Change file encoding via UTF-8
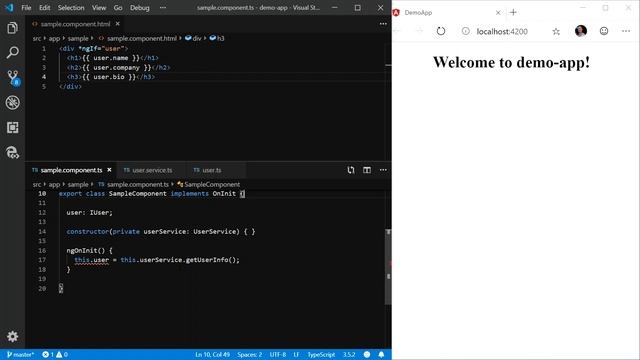 [278, 354]
